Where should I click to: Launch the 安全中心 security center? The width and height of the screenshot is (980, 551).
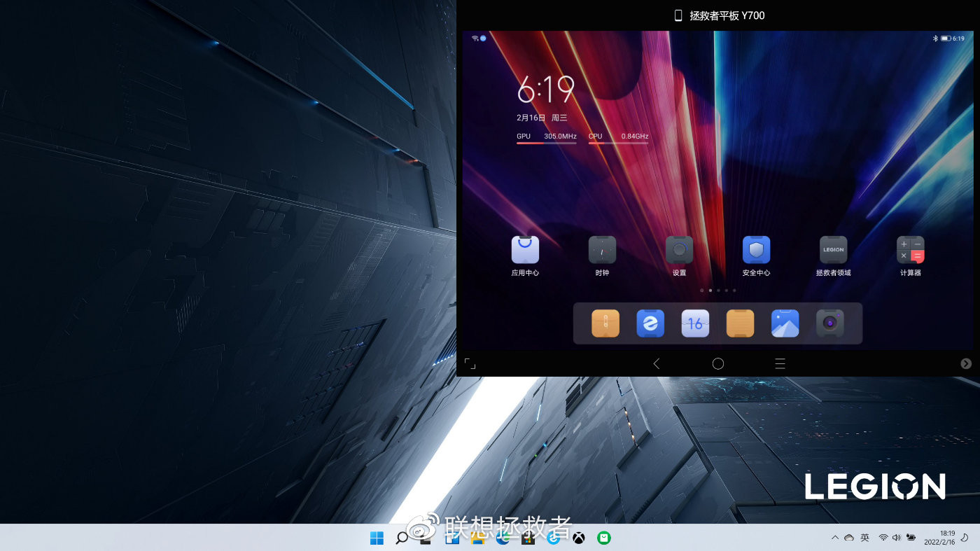(756, 249)
